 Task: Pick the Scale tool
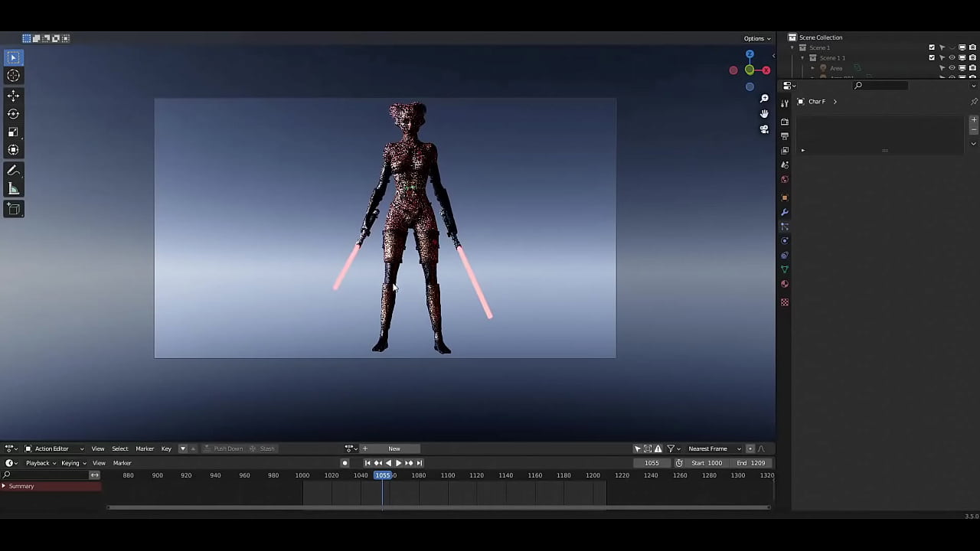(13, 132)
